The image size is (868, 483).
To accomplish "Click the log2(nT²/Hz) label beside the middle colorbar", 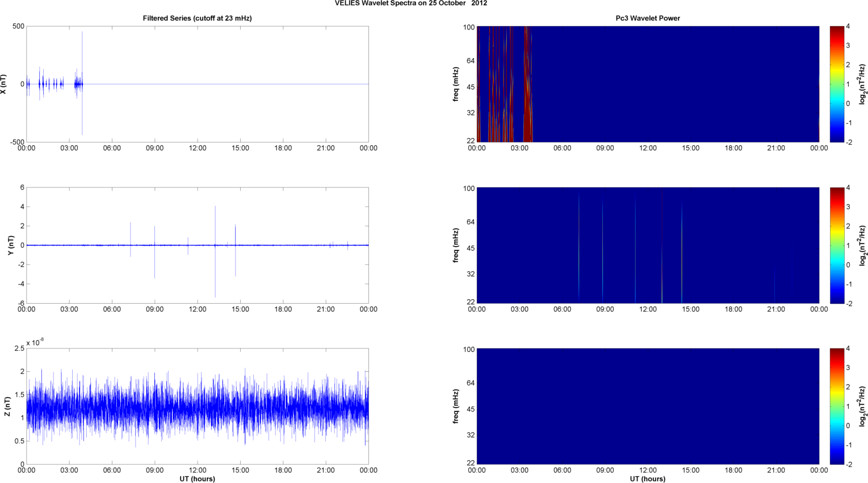I will [863, 245].
